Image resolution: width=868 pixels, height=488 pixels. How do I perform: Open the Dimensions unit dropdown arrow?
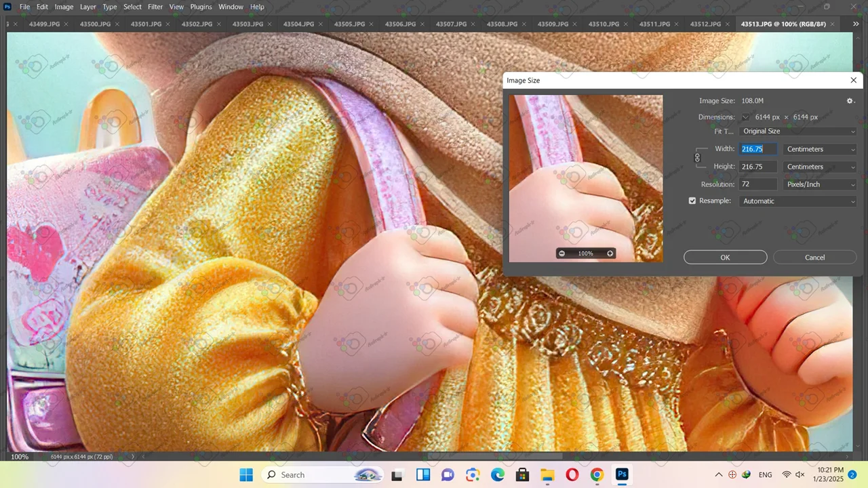click(x=746, y=117)
